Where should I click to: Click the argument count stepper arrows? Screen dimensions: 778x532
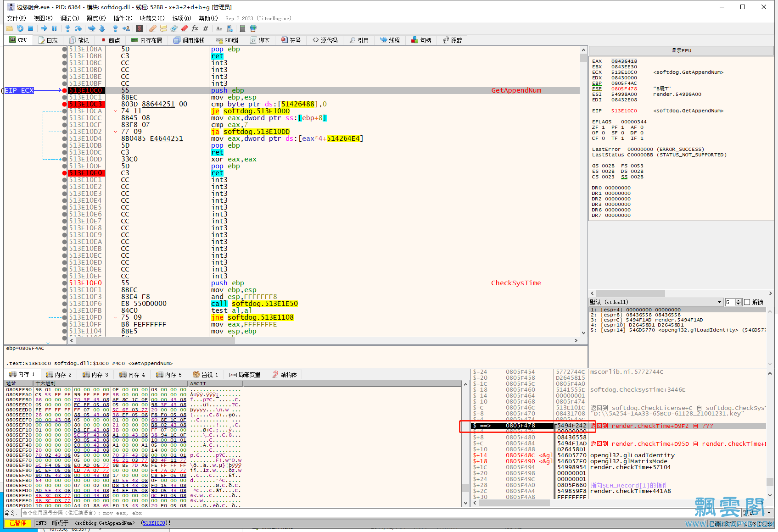click(x=739, y=302)
